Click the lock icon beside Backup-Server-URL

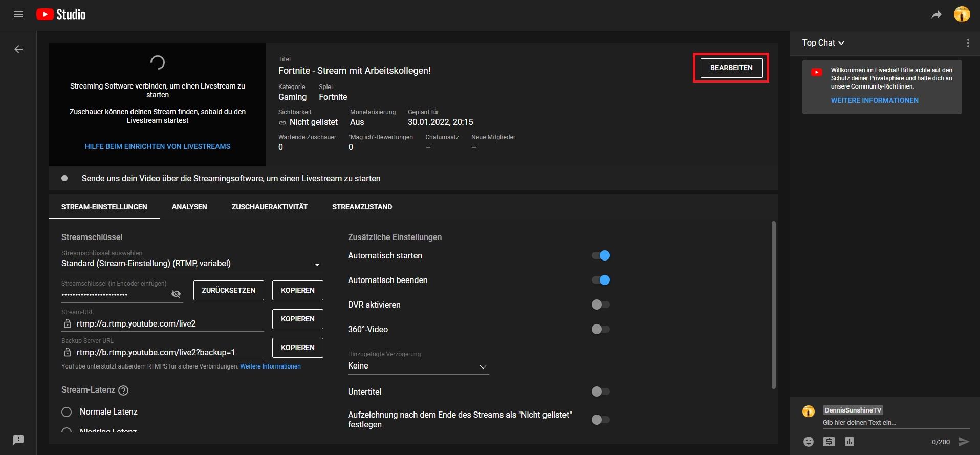tap(67, 352)
